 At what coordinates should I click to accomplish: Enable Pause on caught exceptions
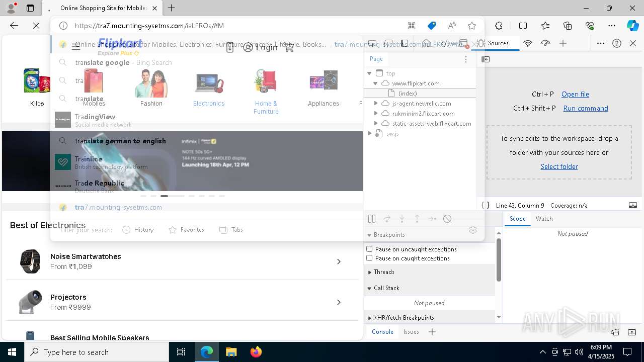pyautogui.click(x=369, y=258)
